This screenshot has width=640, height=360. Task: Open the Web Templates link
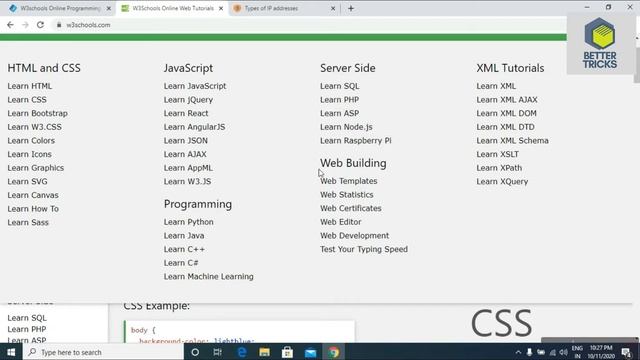tap(349, 181)
